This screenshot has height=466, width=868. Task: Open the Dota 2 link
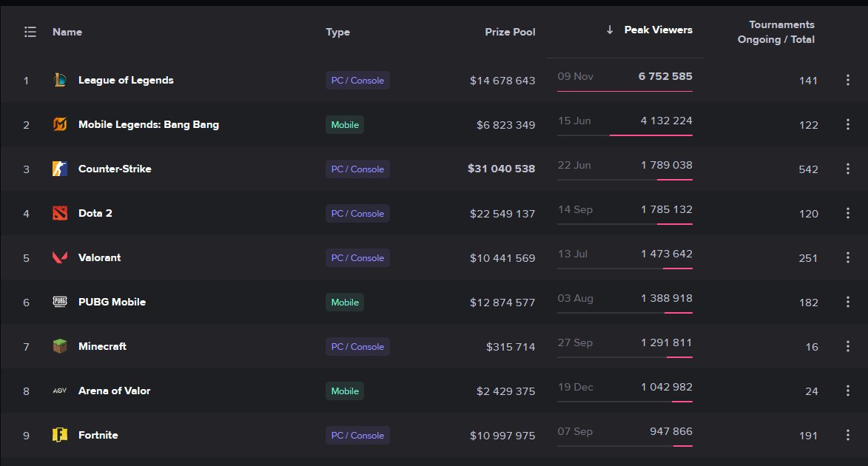(x=95, y=213)
